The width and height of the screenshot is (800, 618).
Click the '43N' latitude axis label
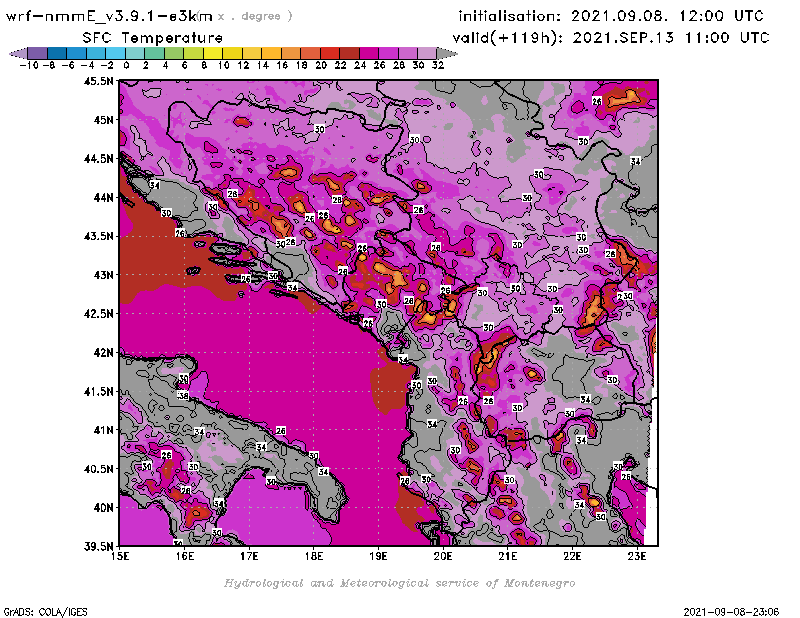(103, 275)
